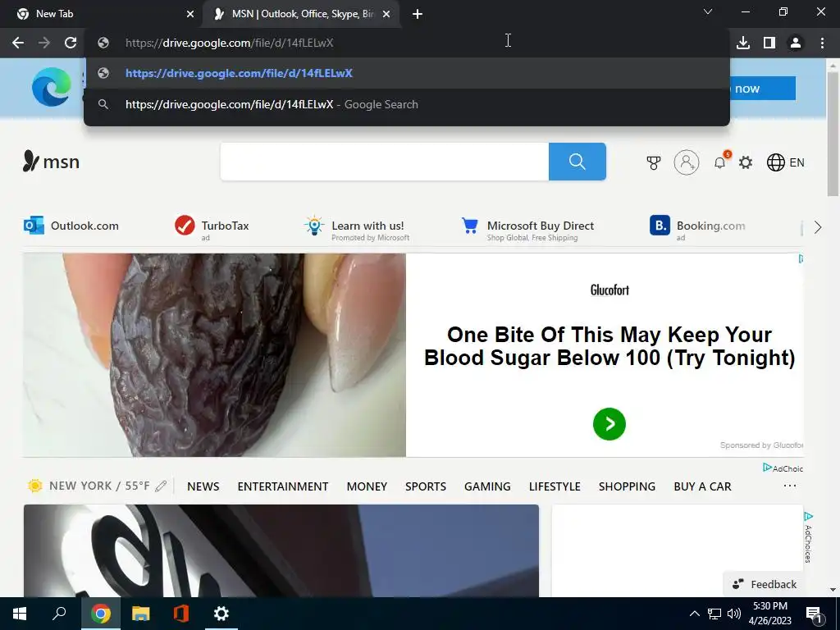Open the ENTERTAINMENT category
Image resolution: width=840 pixels, height=630 pixels.
pyautogui.click(x=283, y=486)
